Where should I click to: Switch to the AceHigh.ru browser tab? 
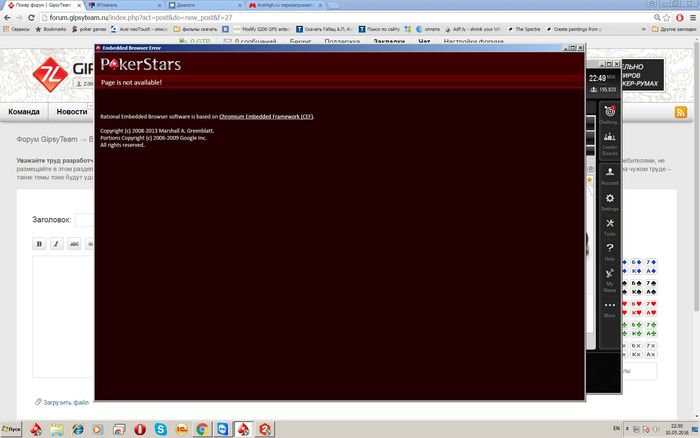286,5
